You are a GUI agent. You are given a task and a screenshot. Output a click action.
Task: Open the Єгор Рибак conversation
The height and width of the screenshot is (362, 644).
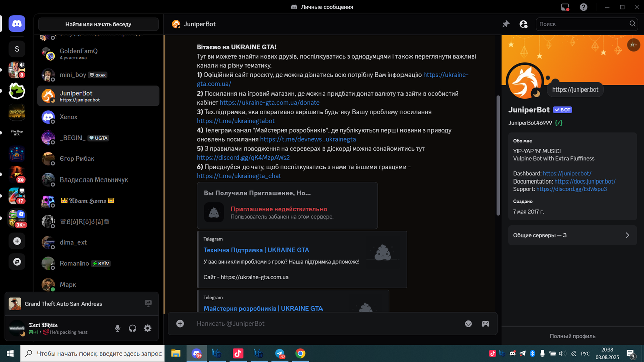[99, 158]
